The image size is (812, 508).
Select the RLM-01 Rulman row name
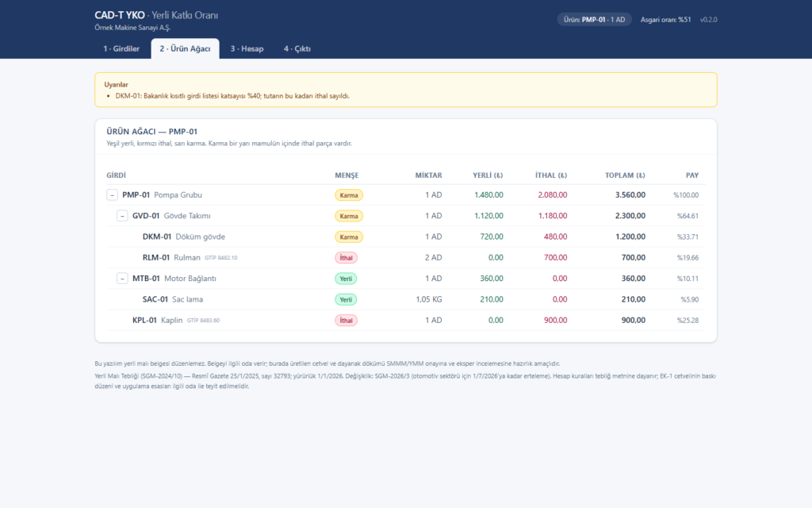click(x=171, y=258)
